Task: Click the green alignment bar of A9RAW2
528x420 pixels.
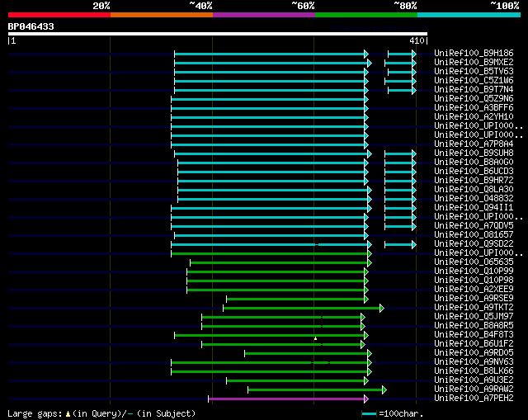Action: pos(317,390)
